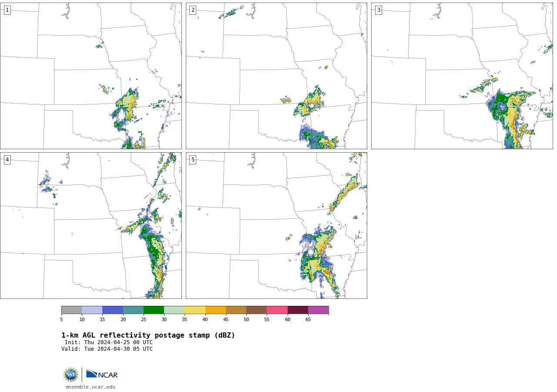This screenshot has height=392, width=557.
Task: Click the maroon 60-65 dBZ swatch
Action: 298,310
